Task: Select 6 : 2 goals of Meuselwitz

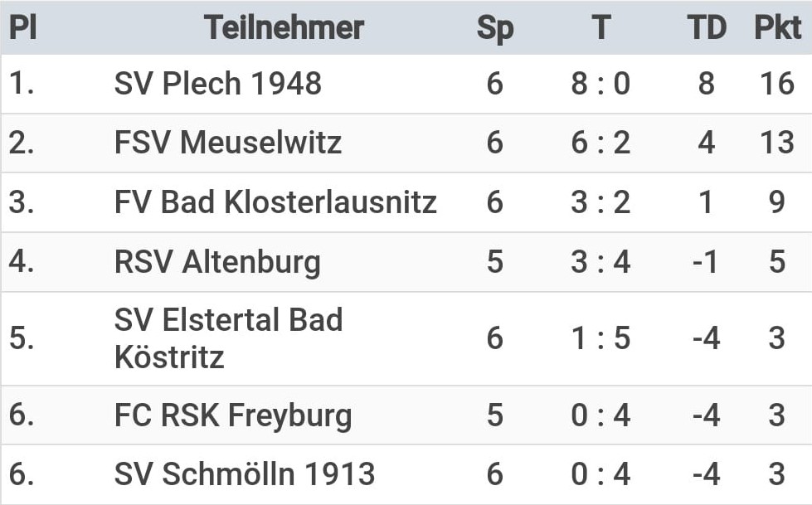Action: click(x=600, y=143)
